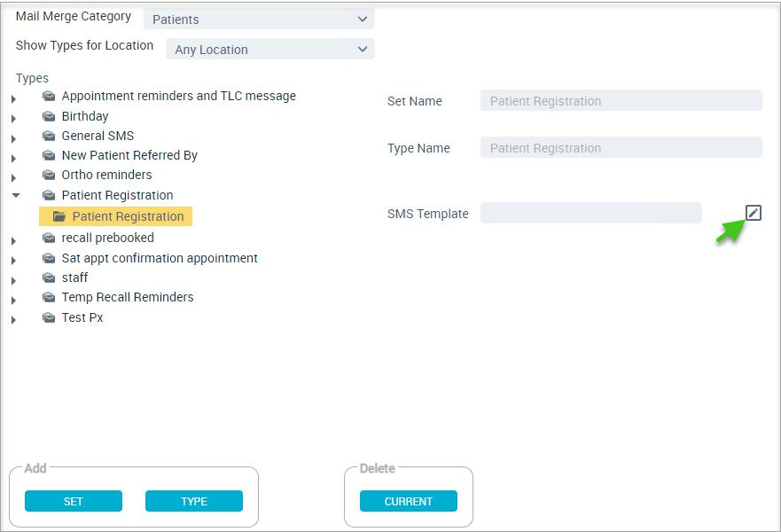The width and height of the screenshot is (781, 532).
Task: Collapse the Patient Registration set
Action: [16, 195]
